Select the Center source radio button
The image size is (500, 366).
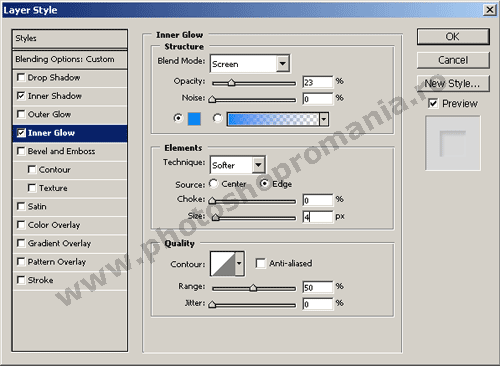213,184
